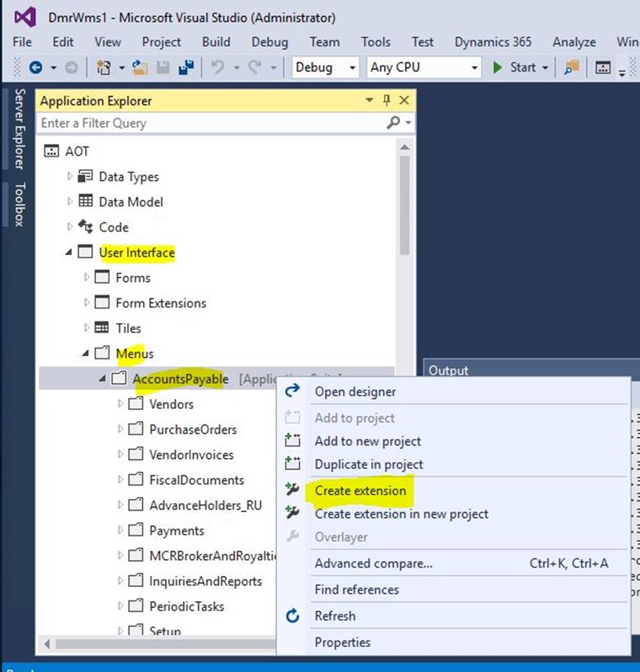Screen dimensions: 640x672
Task: Select the InquiriesAndReports tree item
Action: (x=205, y=581)
